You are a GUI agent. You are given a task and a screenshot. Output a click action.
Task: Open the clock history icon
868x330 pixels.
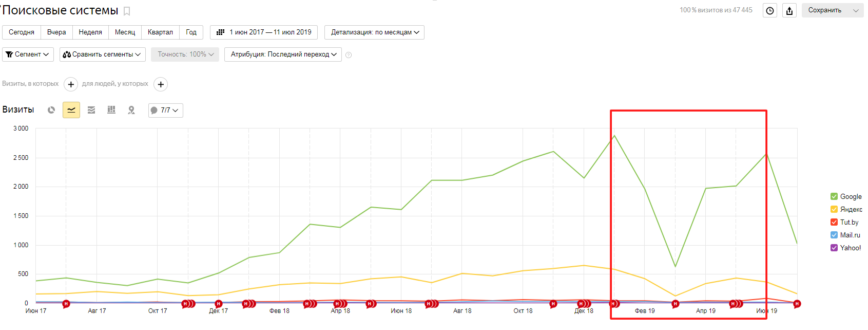770,10
